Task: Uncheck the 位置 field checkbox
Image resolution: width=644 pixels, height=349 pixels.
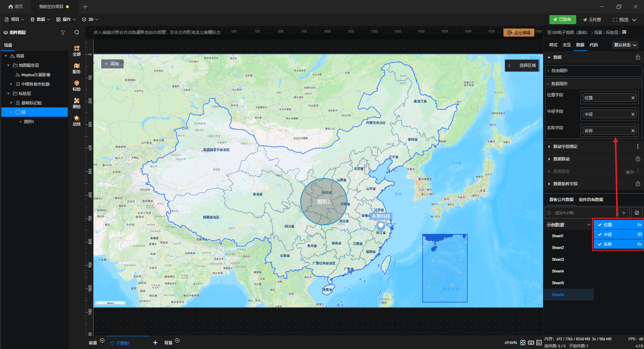Action: coord(600,225)
